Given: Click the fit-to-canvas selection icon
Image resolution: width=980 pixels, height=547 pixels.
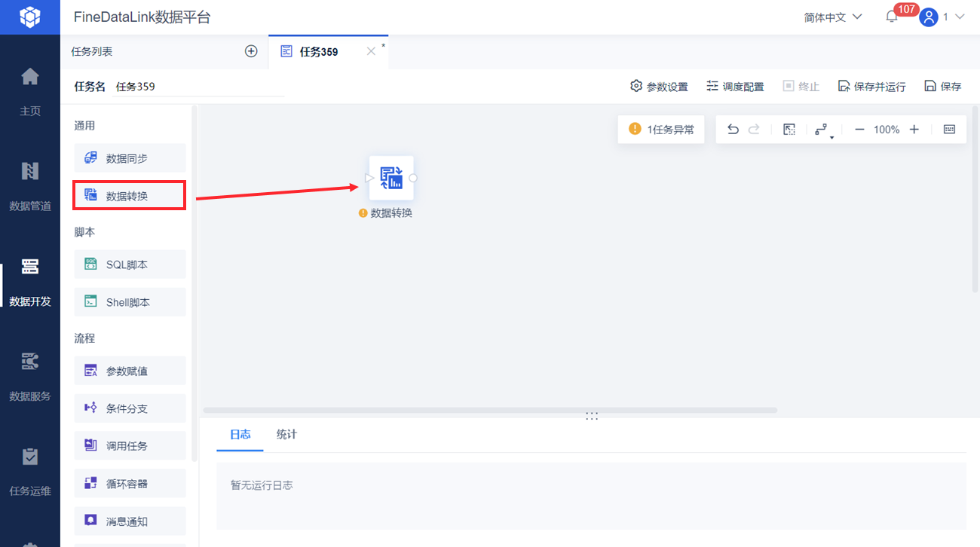Looking at the screenshot, I should click(x=789, y=130).
